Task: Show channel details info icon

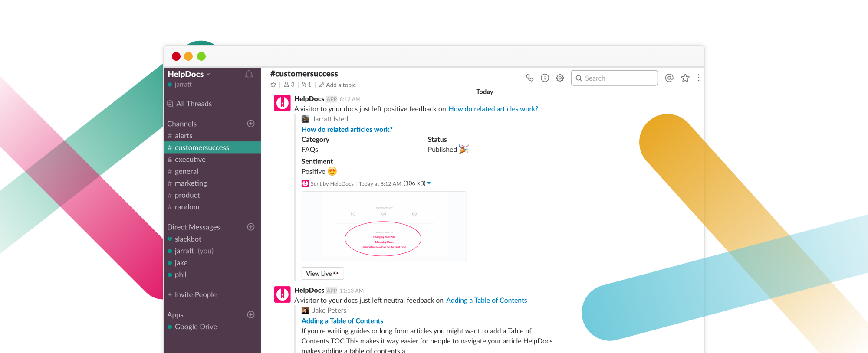Action: pyautogui.click(x=545, y=78)
